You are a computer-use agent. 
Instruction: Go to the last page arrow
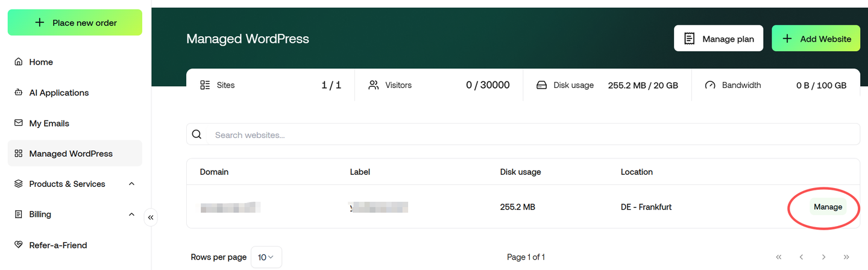click(846, 257)
